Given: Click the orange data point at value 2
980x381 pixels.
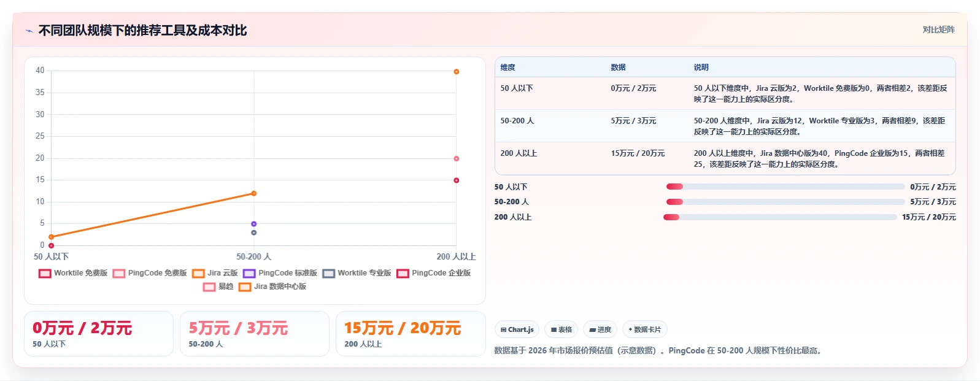Looking at the screenshot, I should [x=52, y=237].
